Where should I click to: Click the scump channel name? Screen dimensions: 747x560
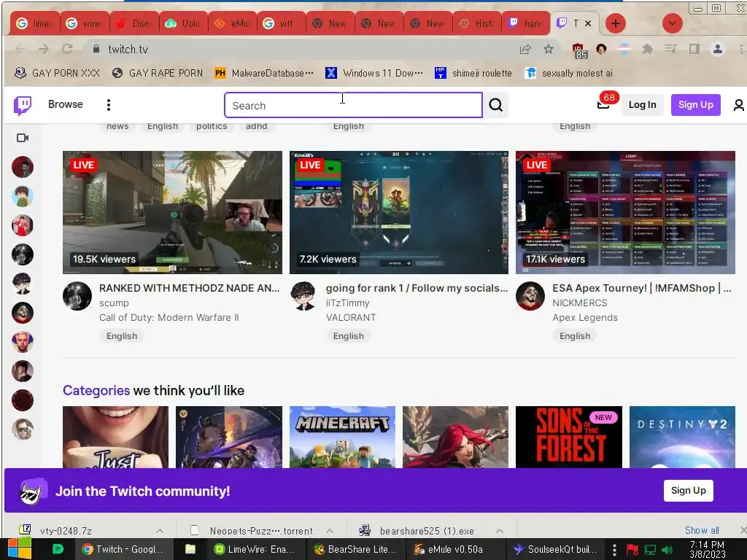(x=114, y=303)
